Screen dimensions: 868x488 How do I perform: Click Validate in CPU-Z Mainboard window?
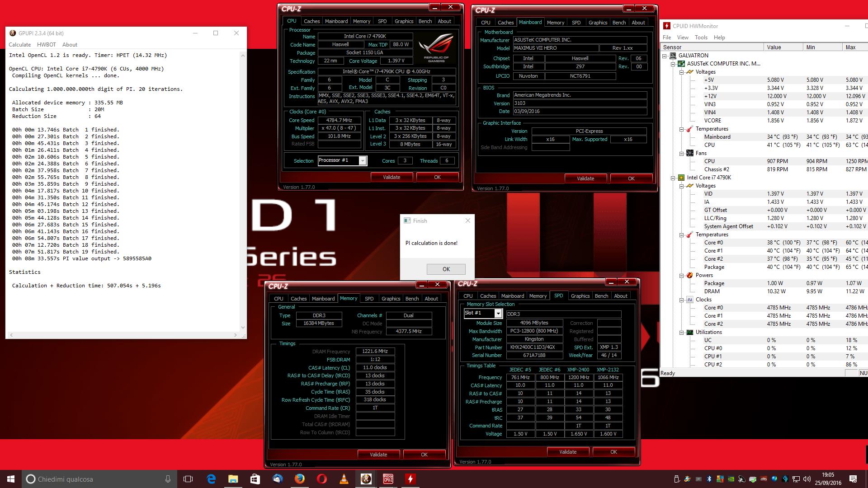[585, 178]
